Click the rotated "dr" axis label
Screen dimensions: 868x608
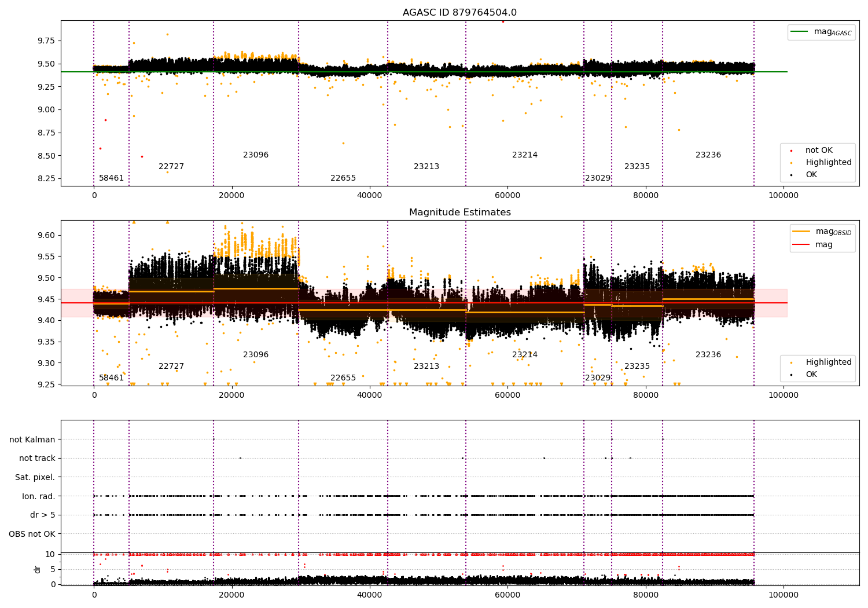pos(38,569)
